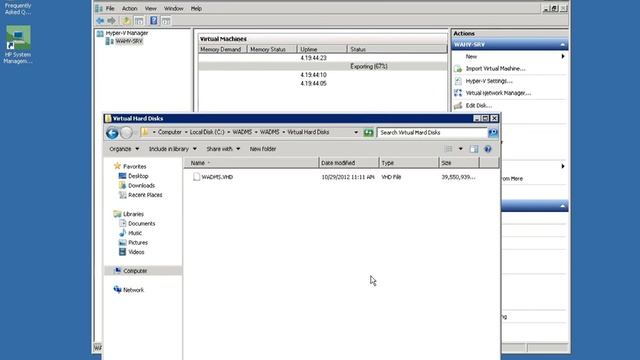Toggle Show/Hide Action Pane toolbar icon
Image resolution: width=640 pixels, height=360 pixels.
166,20
